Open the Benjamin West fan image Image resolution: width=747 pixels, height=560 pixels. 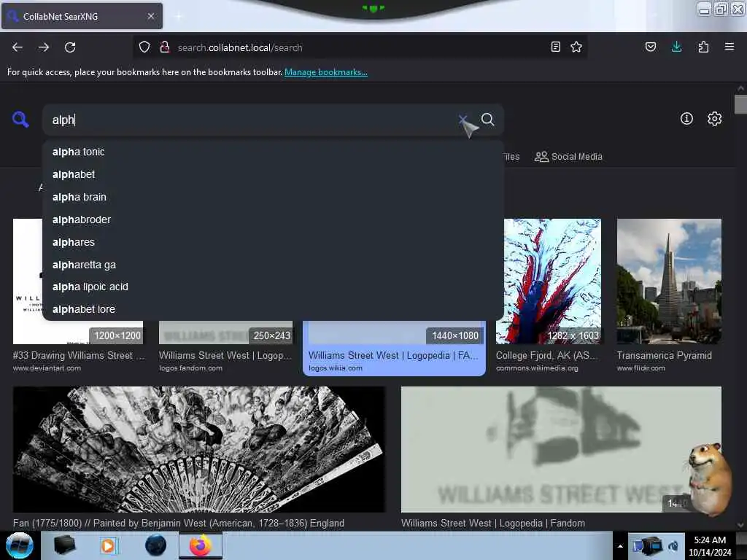[199, 449]
